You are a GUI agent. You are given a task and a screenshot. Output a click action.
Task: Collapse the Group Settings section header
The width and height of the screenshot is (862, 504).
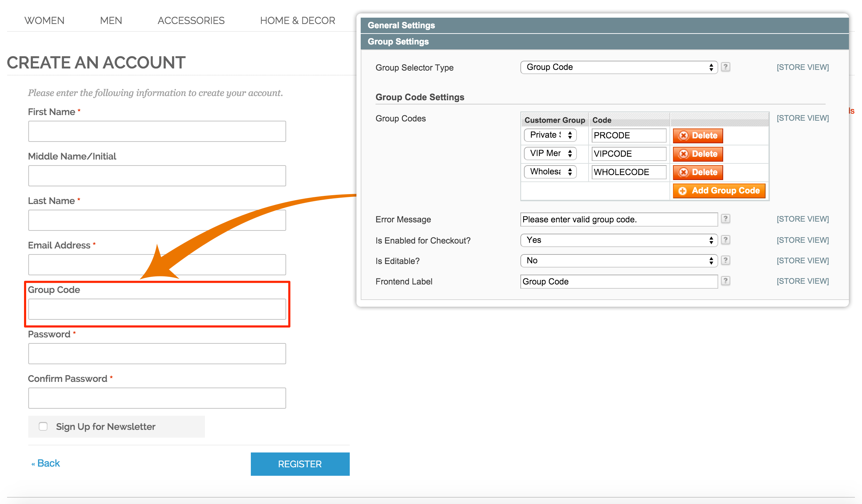(398, 42)
